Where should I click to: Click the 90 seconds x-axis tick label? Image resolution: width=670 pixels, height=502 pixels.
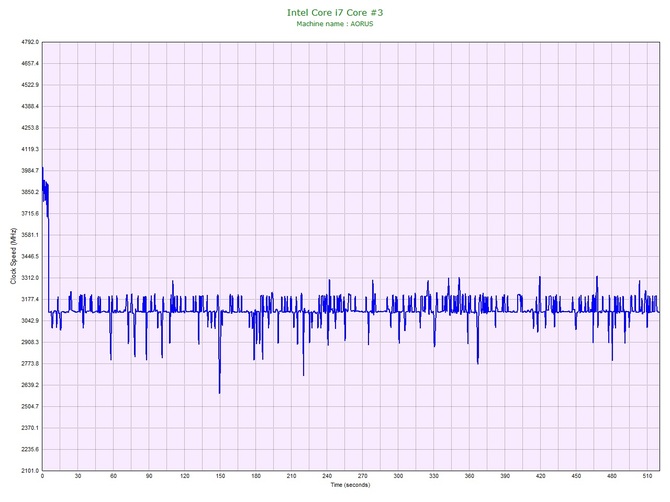[x=149, y=476]
